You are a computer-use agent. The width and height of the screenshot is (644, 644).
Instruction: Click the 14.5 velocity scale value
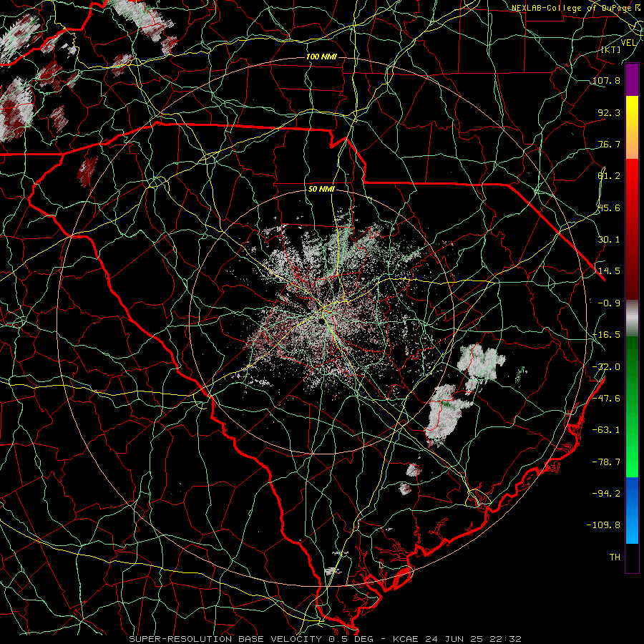[x=609, y=271]
